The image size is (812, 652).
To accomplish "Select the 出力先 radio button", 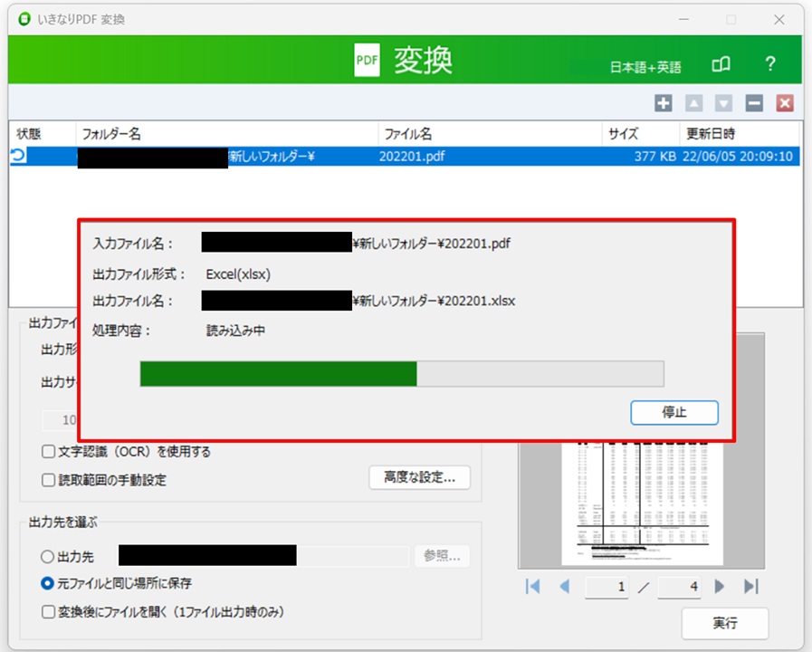I will click(48, 556).
